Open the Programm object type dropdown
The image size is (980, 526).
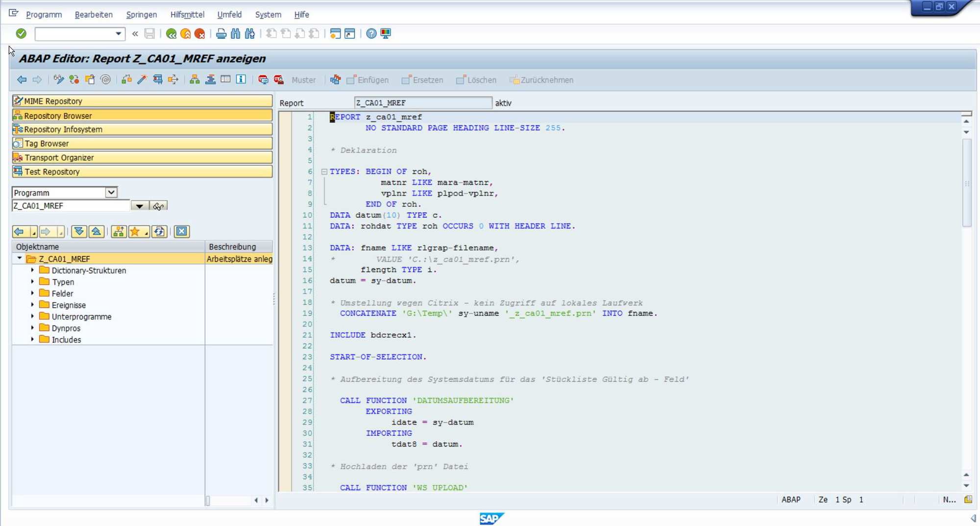(x=111, y=192)
